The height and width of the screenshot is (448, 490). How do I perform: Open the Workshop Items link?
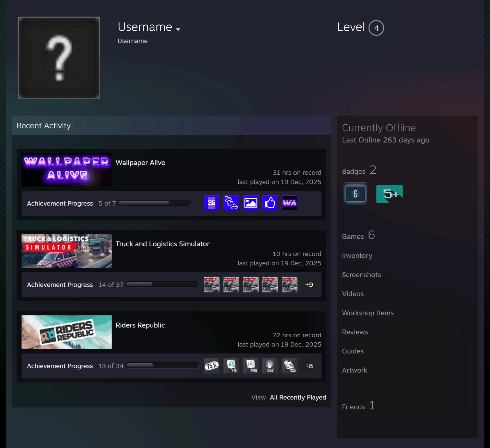point(368,313)
